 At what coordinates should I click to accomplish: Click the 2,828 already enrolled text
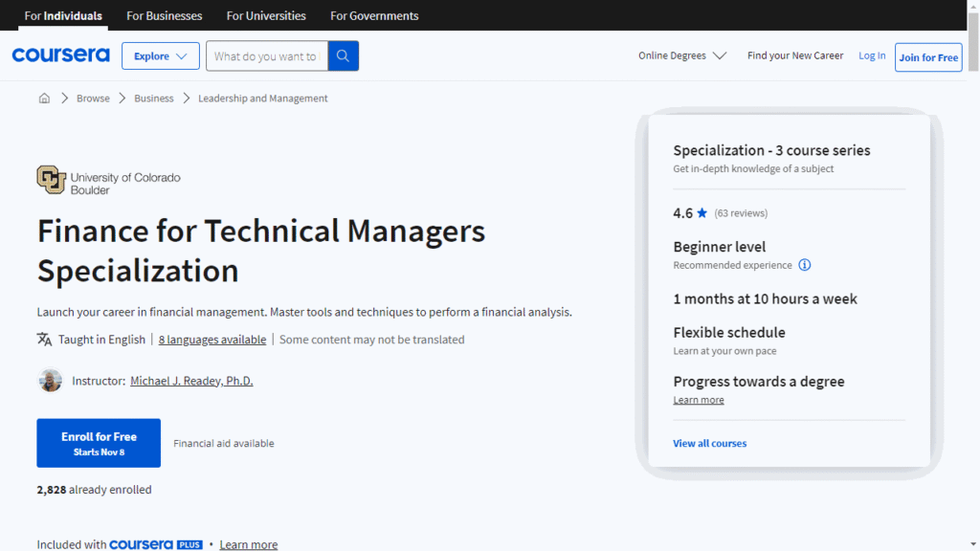tap(95, 490)
